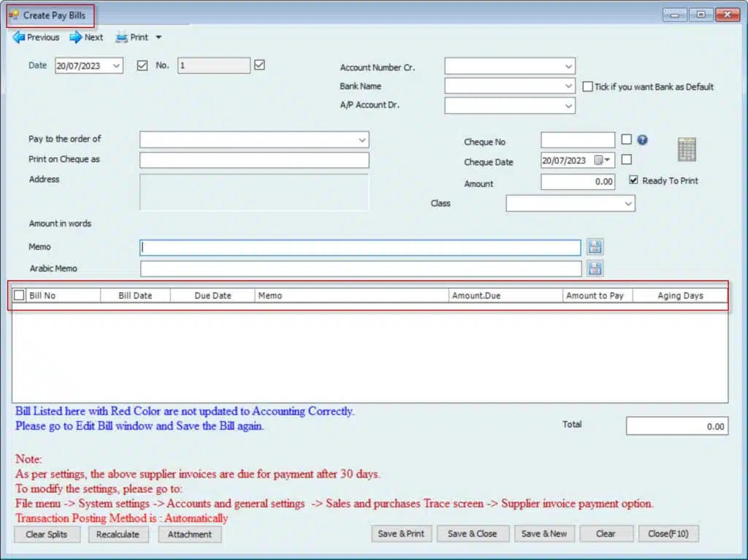Screen dimensions: 748x560
Task: Click the Save & Close button
Action: (x=473, y=534)
